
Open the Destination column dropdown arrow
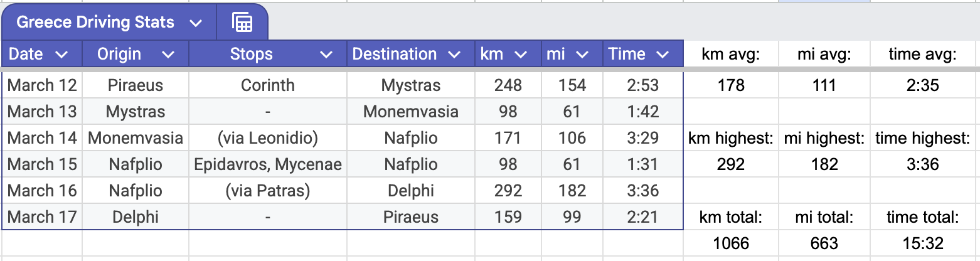454,55
